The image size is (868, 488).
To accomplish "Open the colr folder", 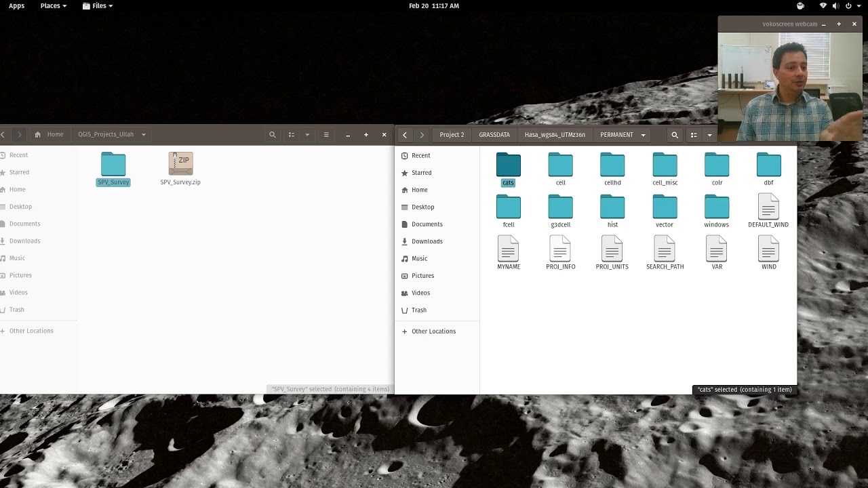I will (x=717, y=169).
